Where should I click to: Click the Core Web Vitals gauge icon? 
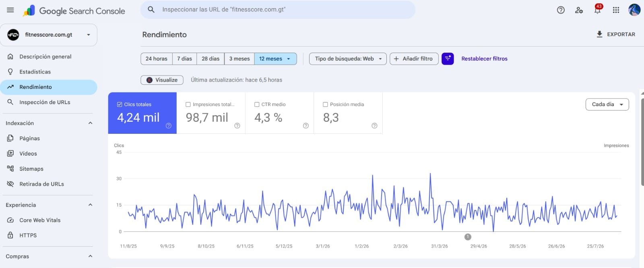tap(10, 220)
